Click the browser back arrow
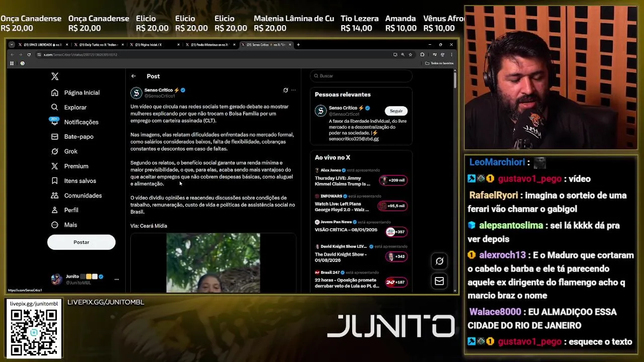Image resolution: width=644 pixels, height=362 pixels. pyautogui.click(x=12, y=54)
